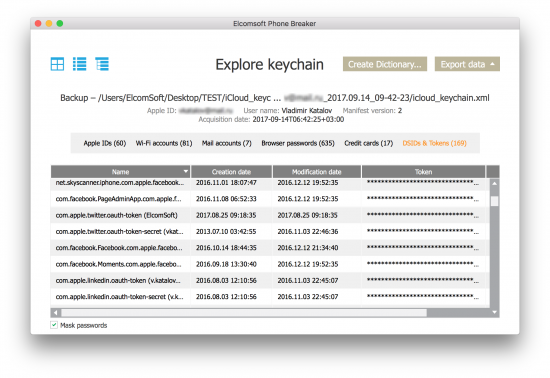Open the Export data dropdown
The image size is (550, 378).
coord(467,64)
